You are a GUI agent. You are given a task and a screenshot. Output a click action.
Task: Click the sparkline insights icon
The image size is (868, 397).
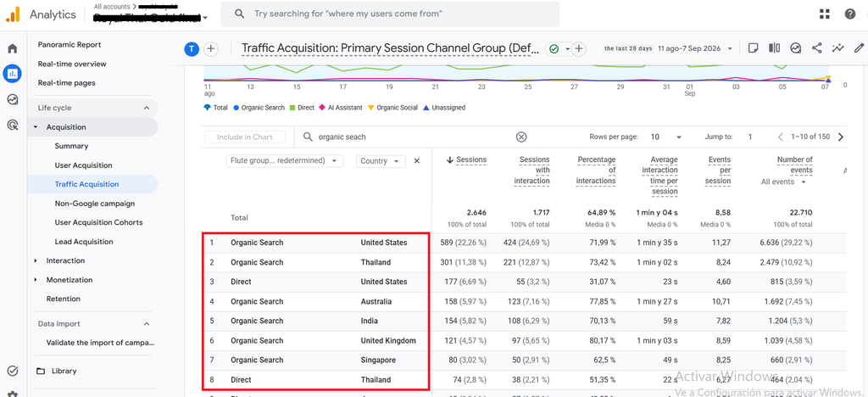coord(838,48)
